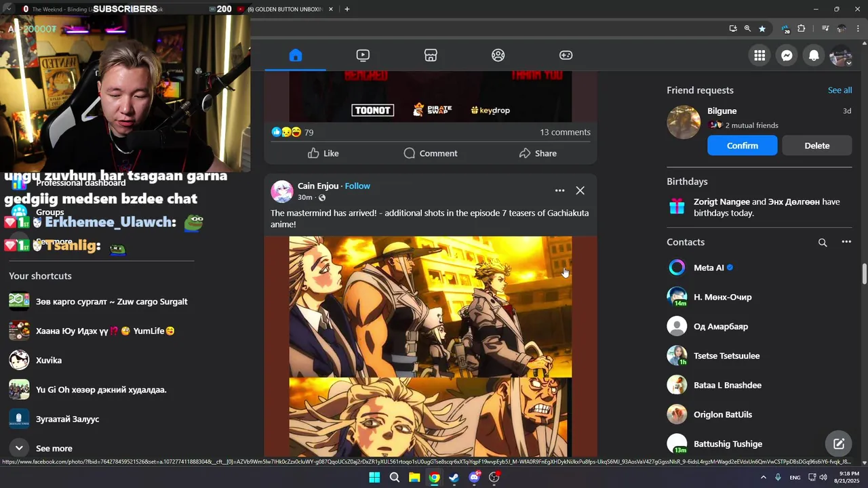Open Messenger from the top bar
Viewport: 868px width, 488px height.
pyautogui.click(x=787, y=56)
